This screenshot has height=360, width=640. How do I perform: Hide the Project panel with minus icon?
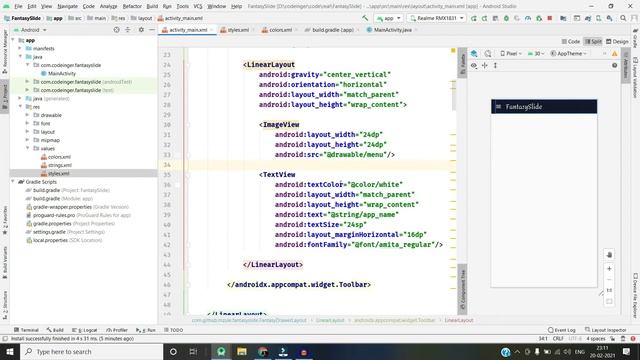pos(152,30)
